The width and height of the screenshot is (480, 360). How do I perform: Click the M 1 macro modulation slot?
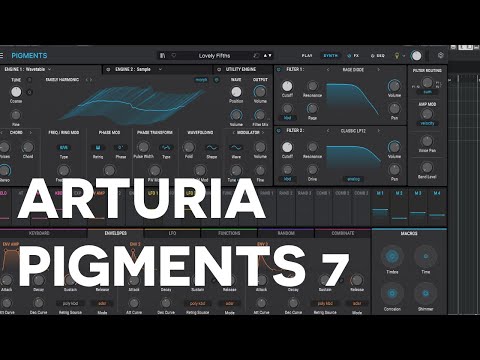380,206
